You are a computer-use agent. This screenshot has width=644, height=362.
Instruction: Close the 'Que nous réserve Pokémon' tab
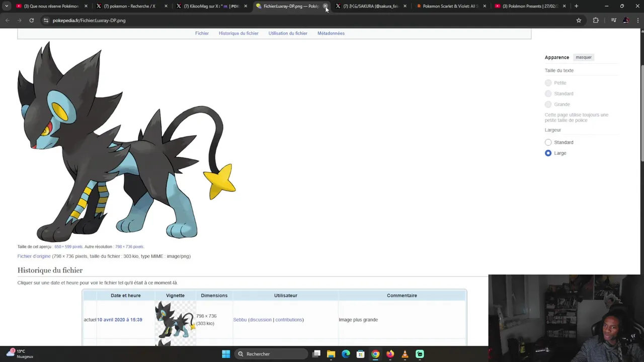pyautogui.click(x=86, y=6)
